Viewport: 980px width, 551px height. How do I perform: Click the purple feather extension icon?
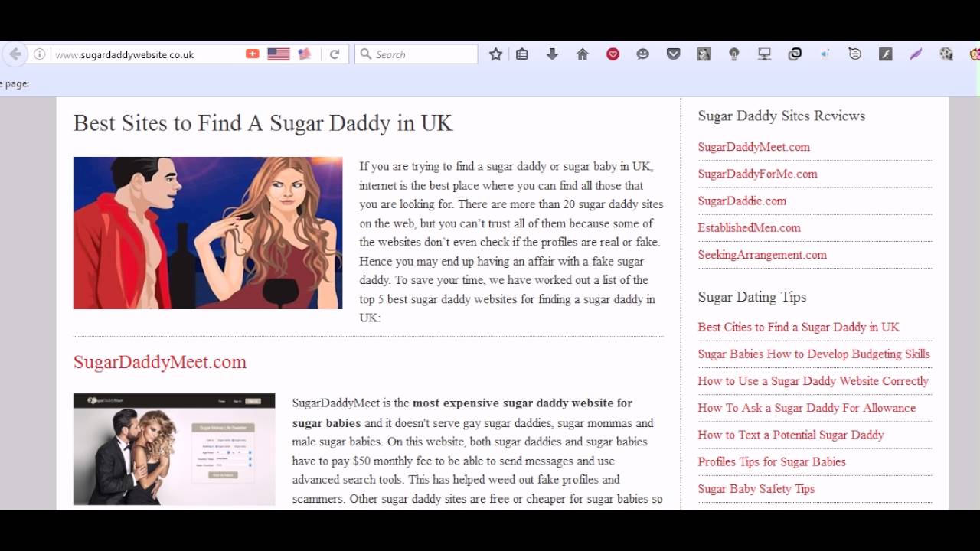916,54
